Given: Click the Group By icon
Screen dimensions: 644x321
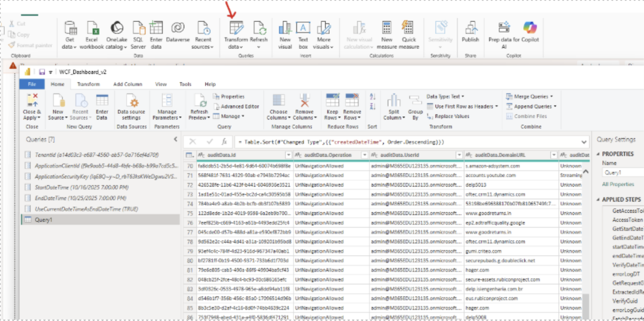Looking at the screenshot, I should (x=415, y=106).
